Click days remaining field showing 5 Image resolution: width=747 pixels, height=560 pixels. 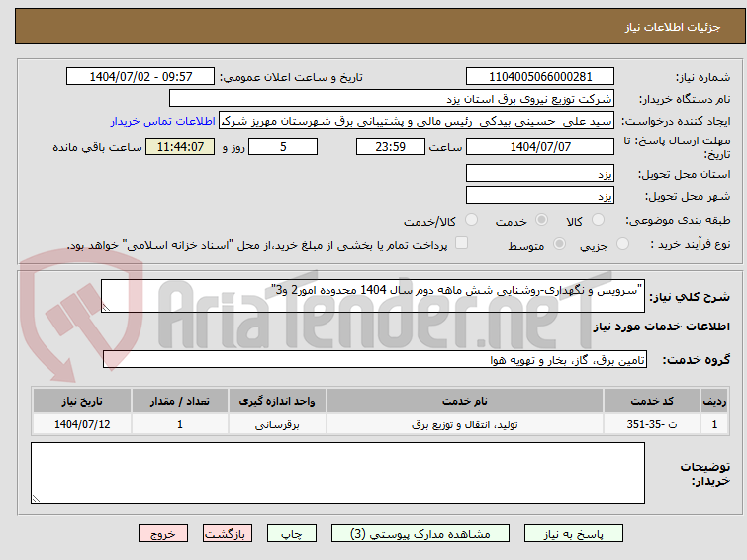[x=283, y=146]
